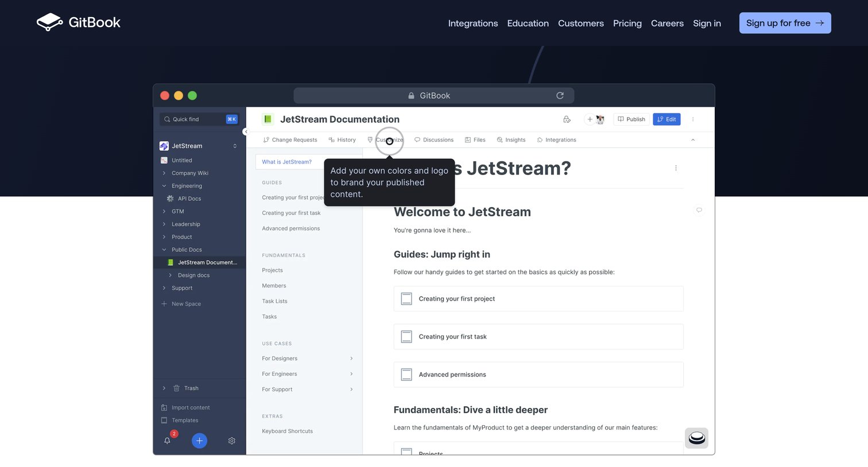Image resolution: width=868 pixels, height=467 pixels.
Task: Open Creating your first task page
Action: [x=291, y=213]
